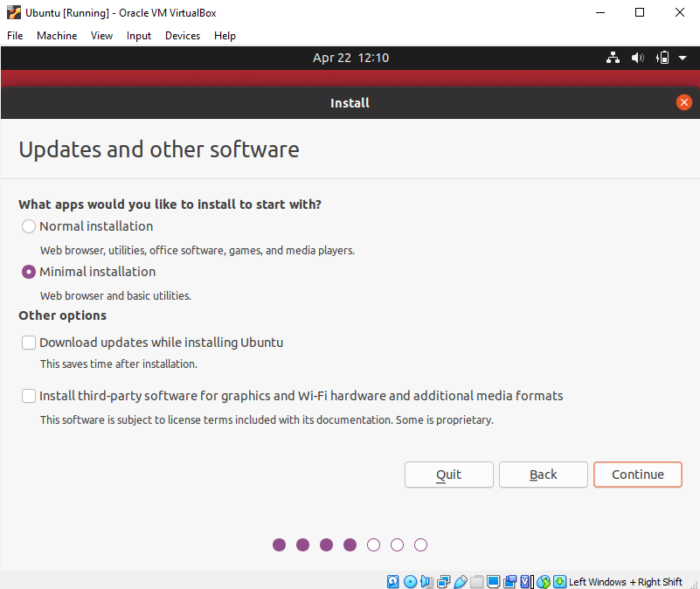Select Normal installation radio button
The image size is (700, 589).
click(x=29, y=226)
